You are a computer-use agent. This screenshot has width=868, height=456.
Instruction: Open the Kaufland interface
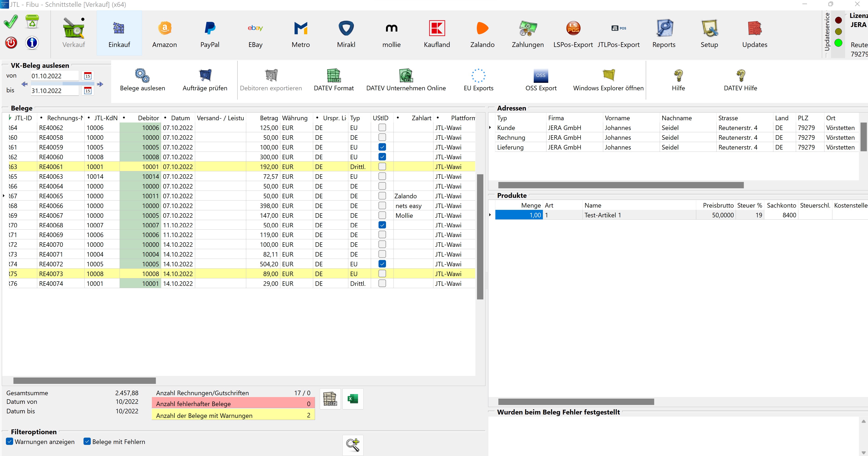[x=437, y=33]
